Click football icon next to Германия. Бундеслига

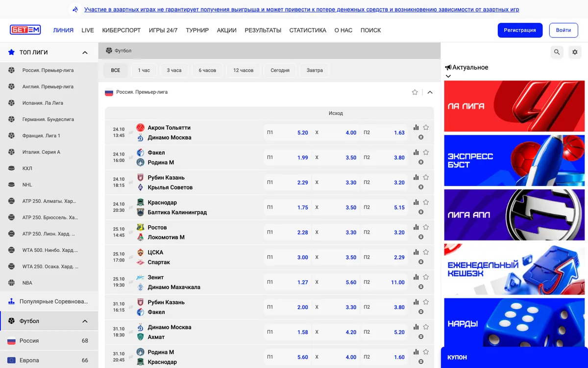[x=12, y=119]
